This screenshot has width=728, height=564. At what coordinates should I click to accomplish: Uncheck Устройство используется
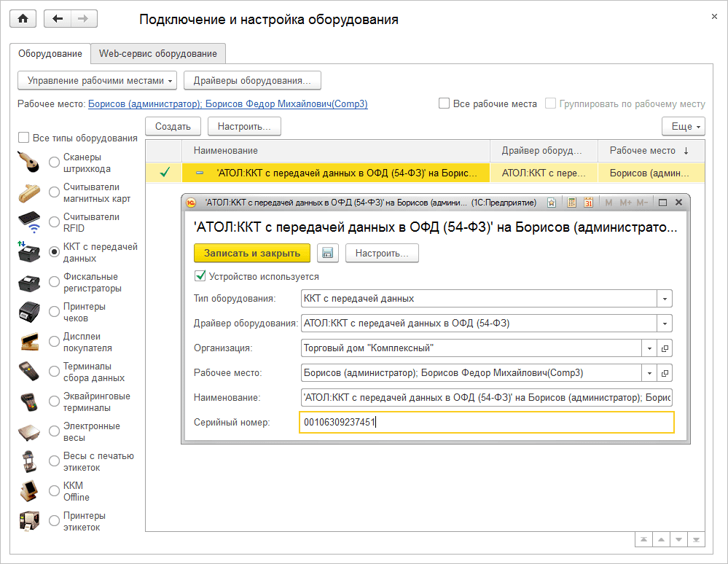coord(200,276)
